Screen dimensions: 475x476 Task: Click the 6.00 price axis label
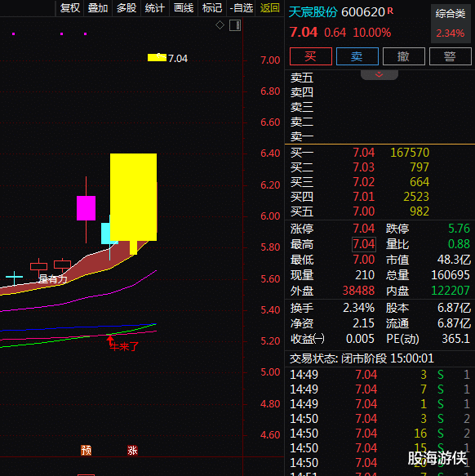pos(270,216)
